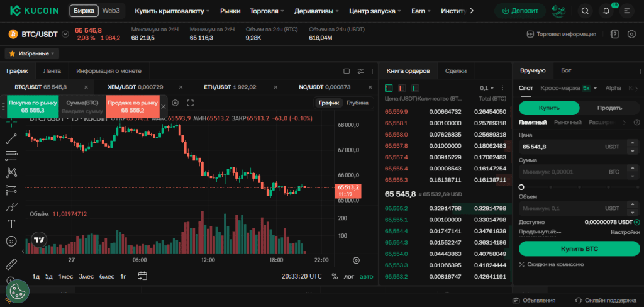
Task: Switch to the Бот tab
Action: (x=566, y=70)
